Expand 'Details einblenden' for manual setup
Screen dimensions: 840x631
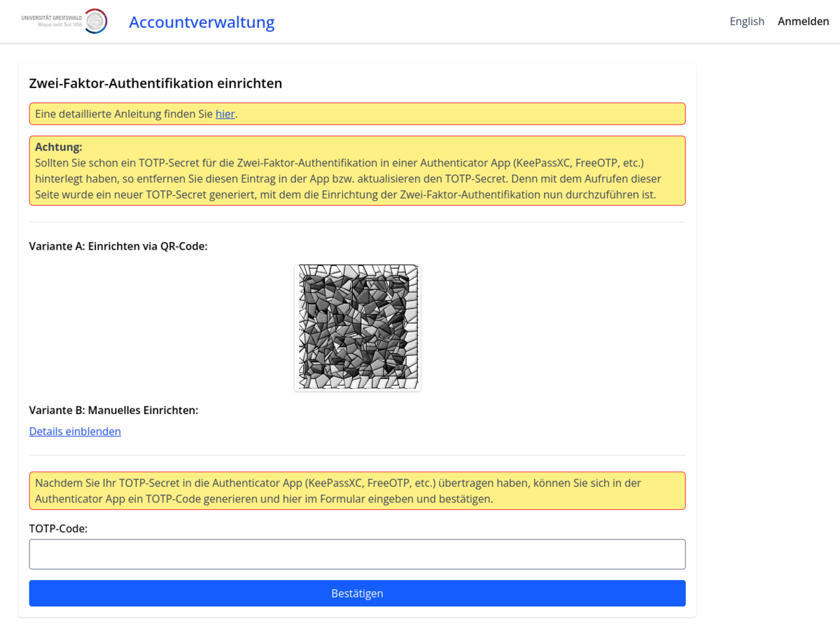coord(75,431)
